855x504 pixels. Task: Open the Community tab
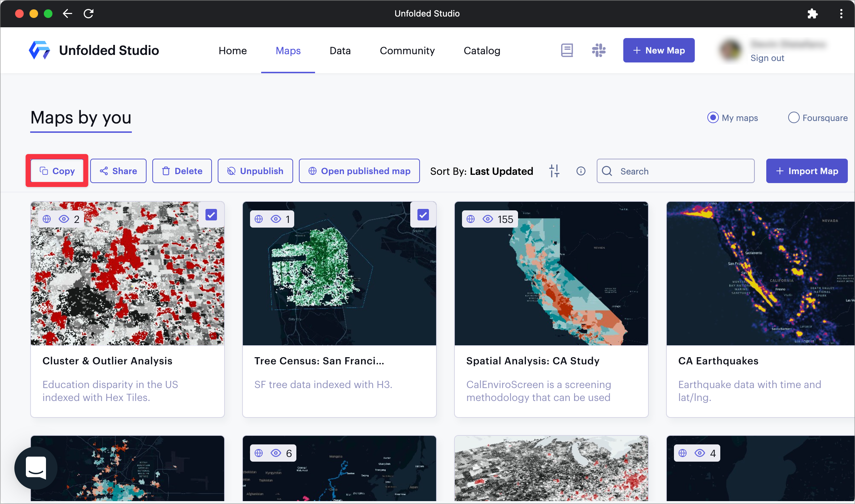(x=407, y=51)
